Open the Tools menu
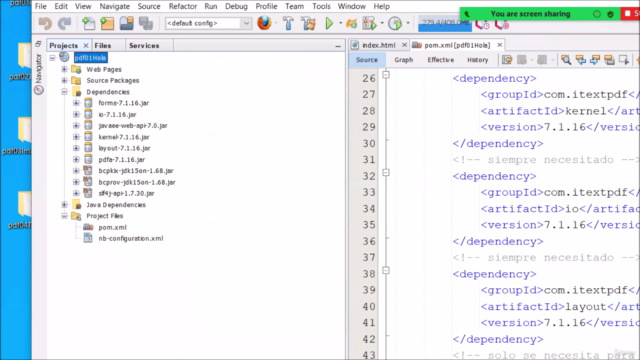The width and height of the screenshot is (640, 360). coord(321,6)
